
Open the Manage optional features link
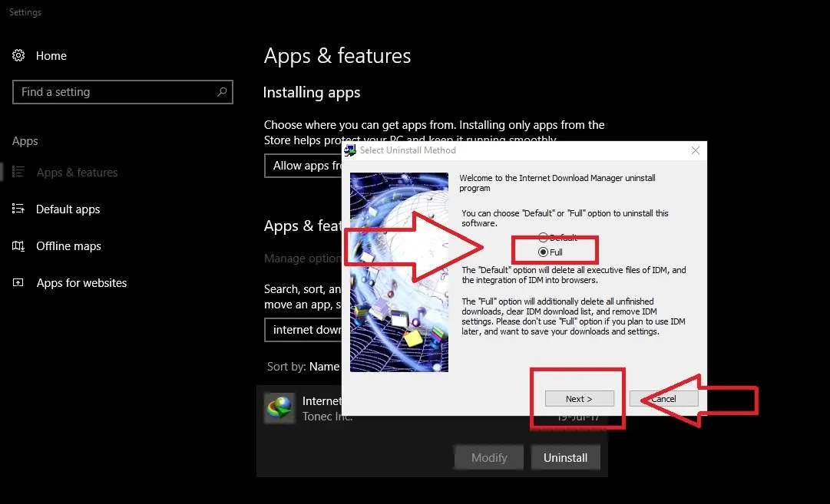point(303,259)
